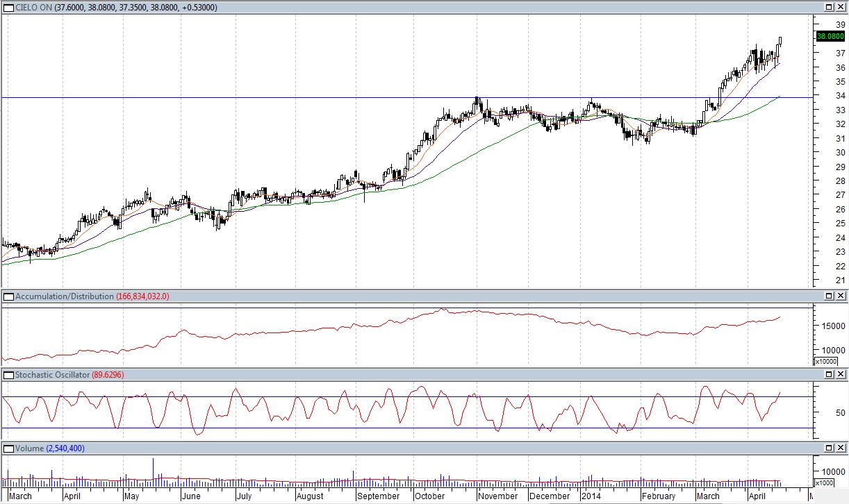Maximize the CIELO ON price panel

tap(829, 7)
